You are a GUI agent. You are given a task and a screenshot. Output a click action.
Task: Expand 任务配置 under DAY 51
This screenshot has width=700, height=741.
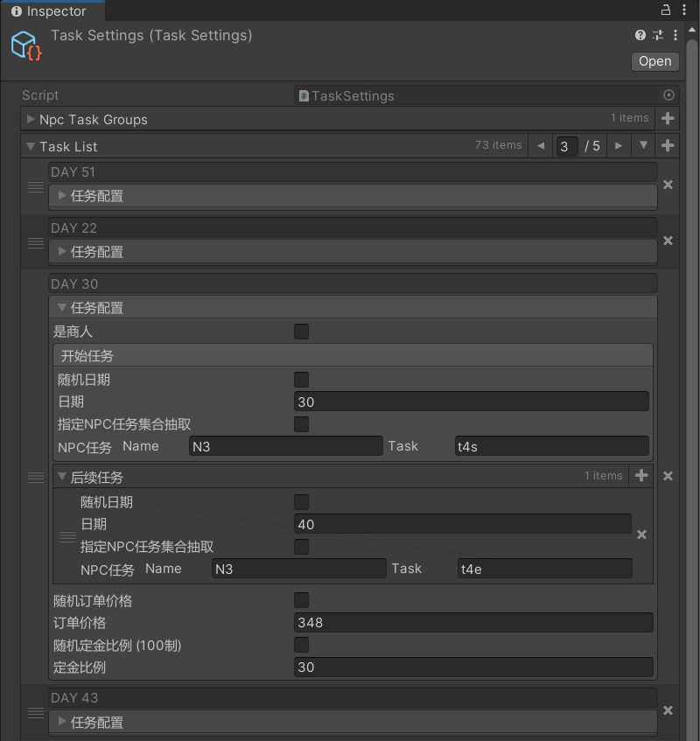tap(61, 195)
